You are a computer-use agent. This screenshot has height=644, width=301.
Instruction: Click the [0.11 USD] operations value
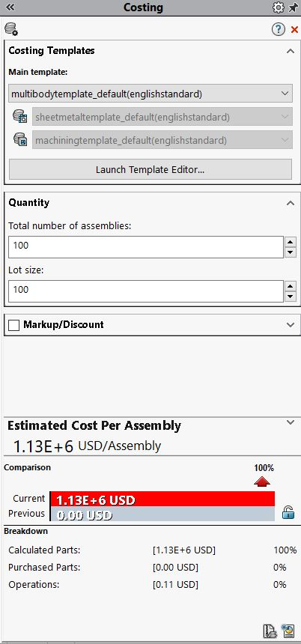(x=175, y=584)
